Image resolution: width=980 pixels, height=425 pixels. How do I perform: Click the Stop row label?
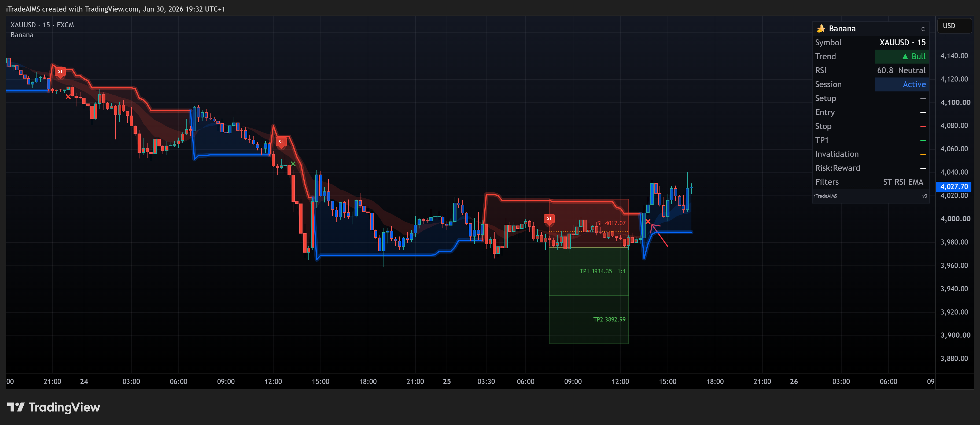[x=823, y=126]
